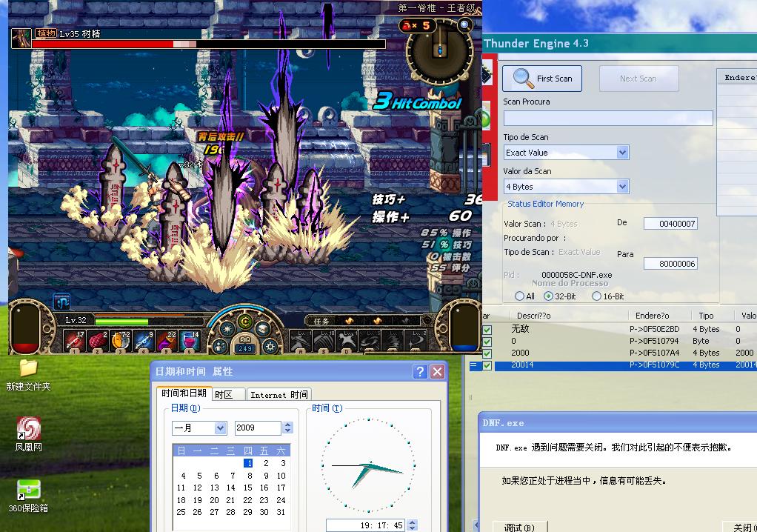The width and height of the screenshot is (757, 532).
Task: Open the Exact Value scan type dropdown
Action: pos(623,153)
